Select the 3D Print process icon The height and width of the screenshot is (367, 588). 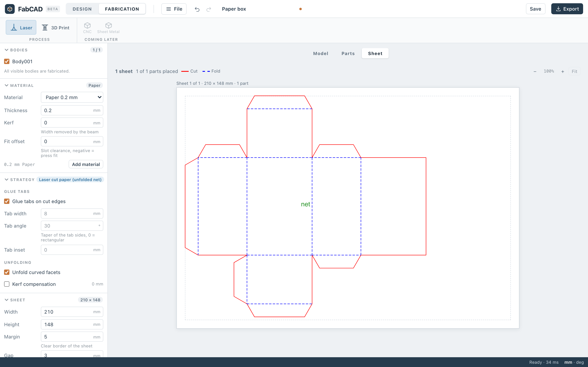(x=45, y=28)
